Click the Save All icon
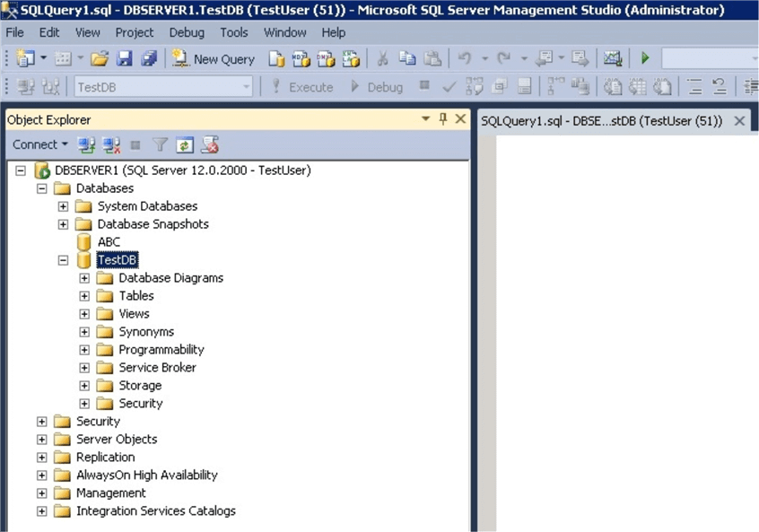This screenshot has height=532, width=759. 149,58
